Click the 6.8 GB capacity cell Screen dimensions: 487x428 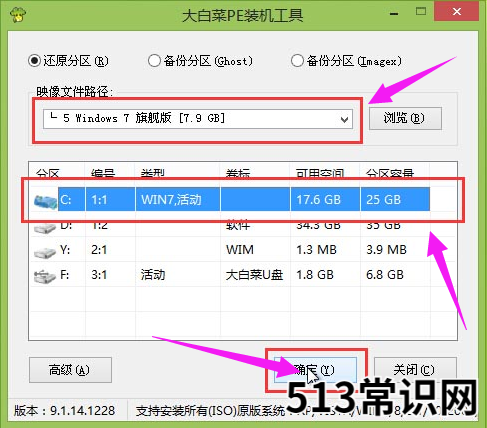tap(385, 275)
